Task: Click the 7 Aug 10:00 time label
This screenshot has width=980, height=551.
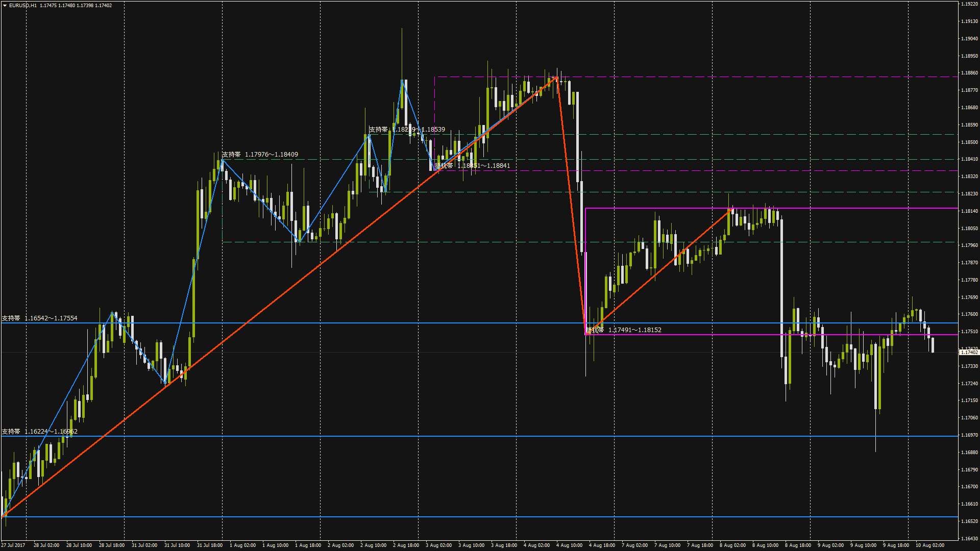Action: point(667,545)
